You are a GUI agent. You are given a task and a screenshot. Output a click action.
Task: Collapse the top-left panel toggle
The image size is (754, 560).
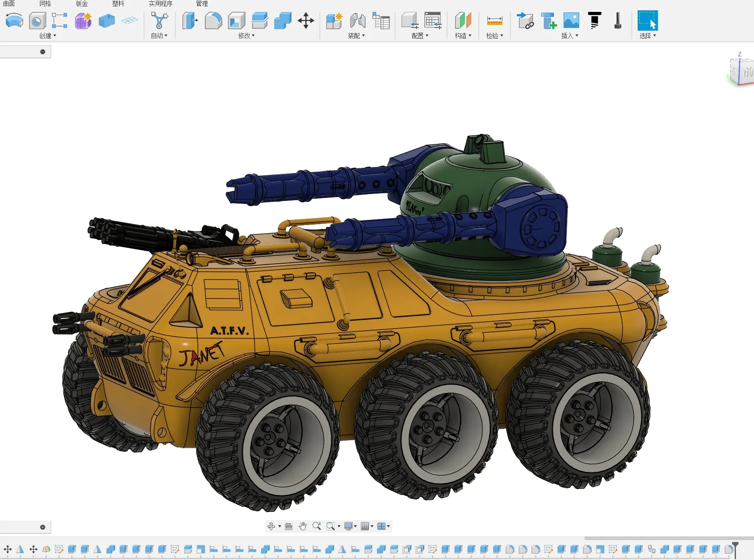43,52
